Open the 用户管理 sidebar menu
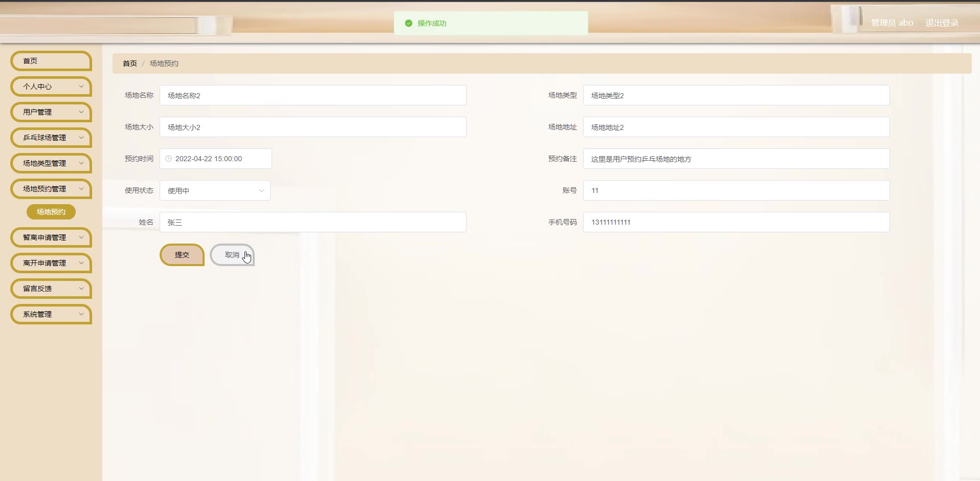 pos(51,112)
